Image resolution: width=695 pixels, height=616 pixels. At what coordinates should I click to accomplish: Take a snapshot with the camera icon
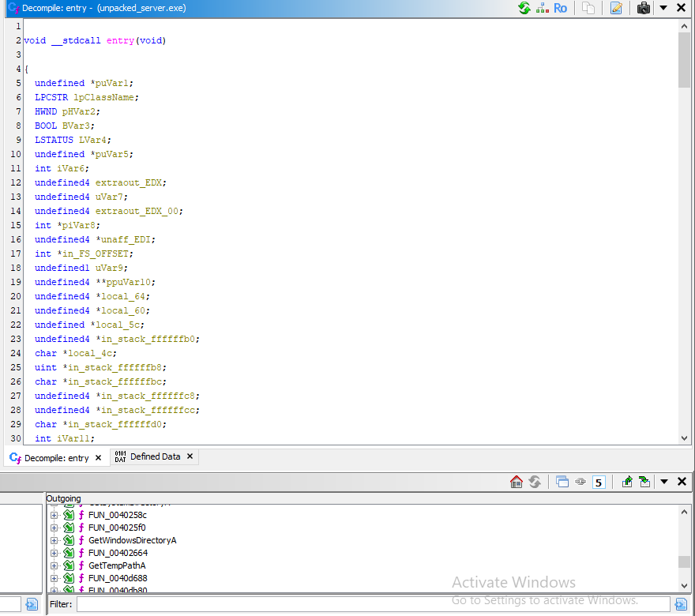644,8
